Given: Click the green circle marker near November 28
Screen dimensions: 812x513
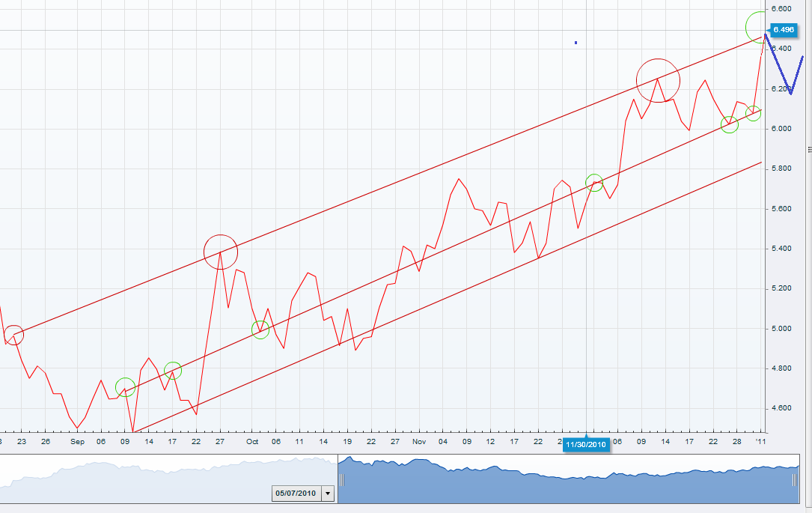Looking at the screenshot, I should tap(731, 126).
